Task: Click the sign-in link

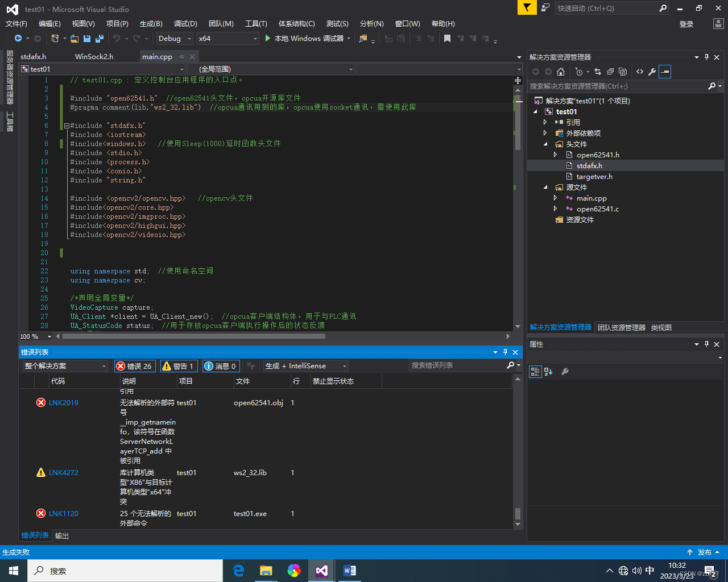Action: point(686,24)
